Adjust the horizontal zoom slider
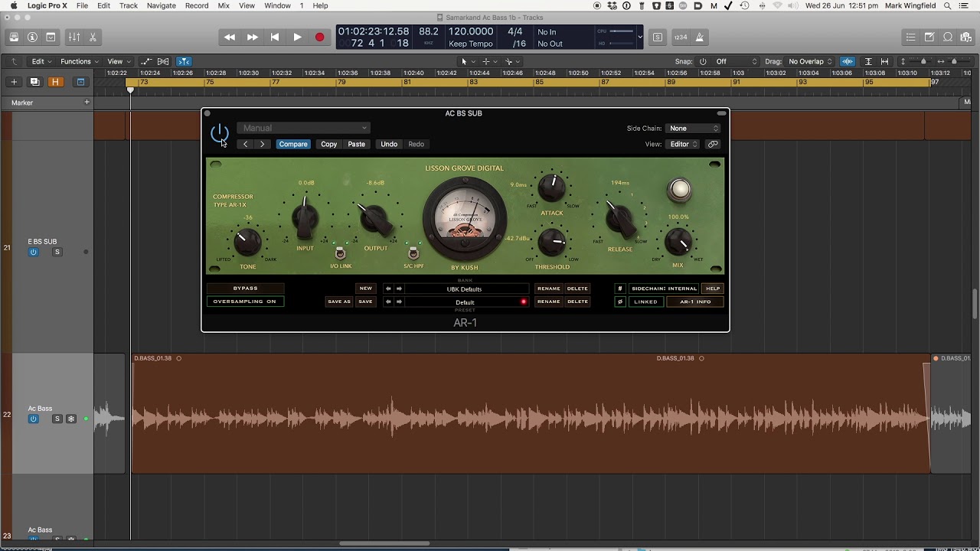Viewport: 980px width, 551px height. (x=954, y=61)
